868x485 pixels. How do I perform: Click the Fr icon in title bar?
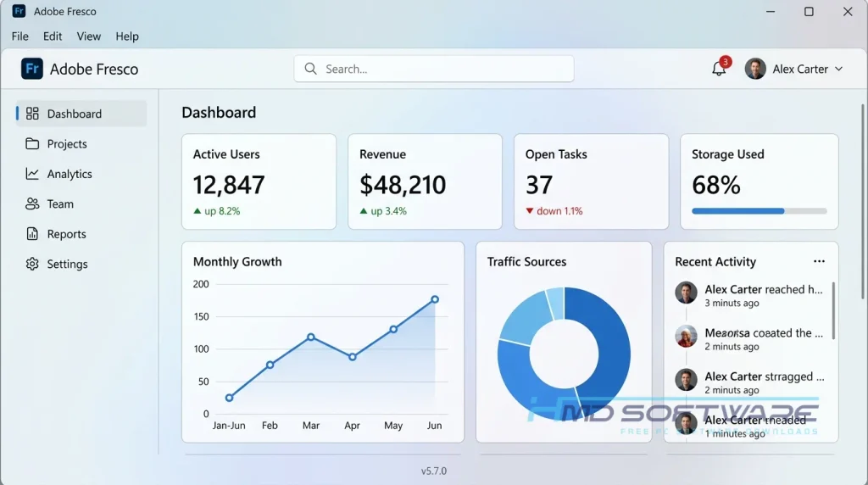19,11
